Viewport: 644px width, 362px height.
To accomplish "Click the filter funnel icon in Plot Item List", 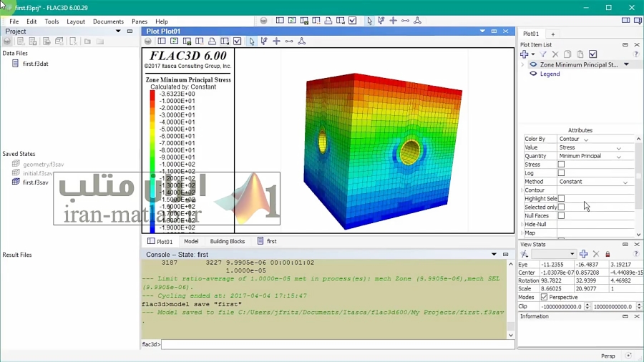I will click(543, 54).
